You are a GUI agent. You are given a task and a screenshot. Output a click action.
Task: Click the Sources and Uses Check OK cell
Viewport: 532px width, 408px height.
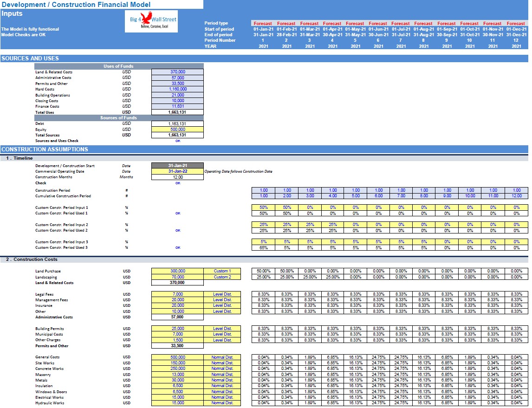177,141
